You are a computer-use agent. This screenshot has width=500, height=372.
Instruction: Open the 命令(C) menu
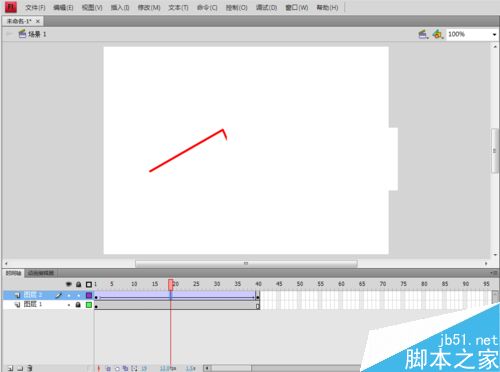(207, 7)
